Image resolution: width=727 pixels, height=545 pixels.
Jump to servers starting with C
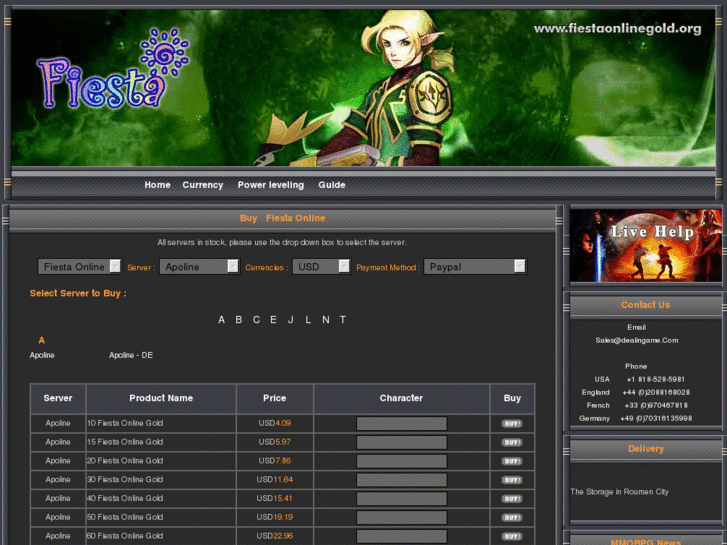(x=256, y=320)
